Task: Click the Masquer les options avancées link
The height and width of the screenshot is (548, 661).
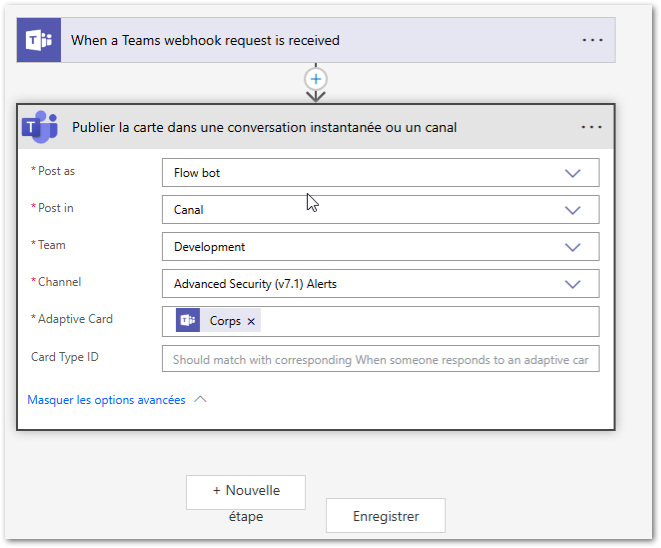Action: [106, 400]
